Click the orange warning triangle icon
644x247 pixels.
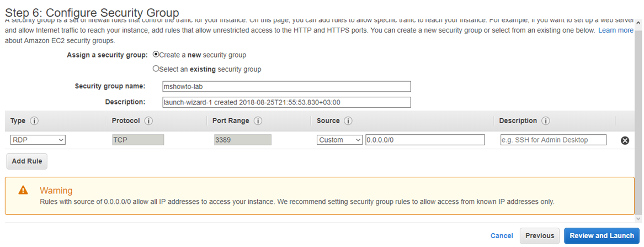(23, 190)
